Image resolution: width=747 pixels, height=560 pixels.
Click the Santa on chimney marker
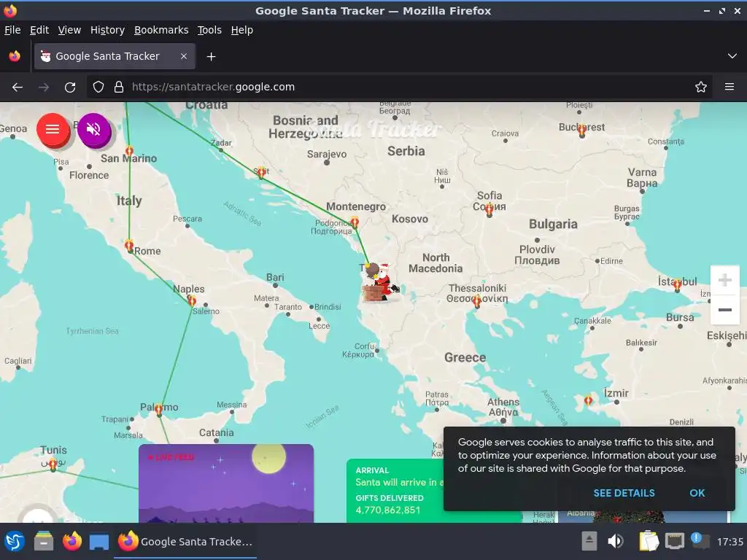[x=379, y=283]
